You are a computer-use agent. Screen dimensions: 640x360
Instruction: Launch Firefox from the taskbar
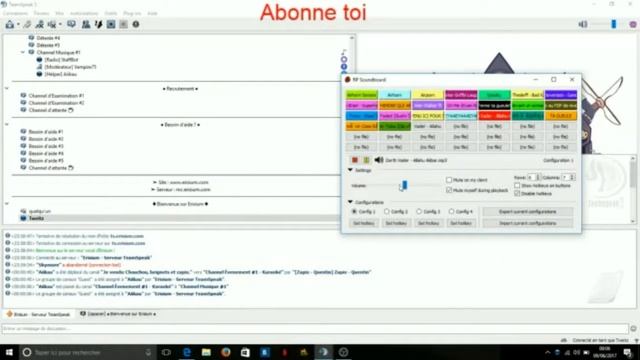click(226, 352)
